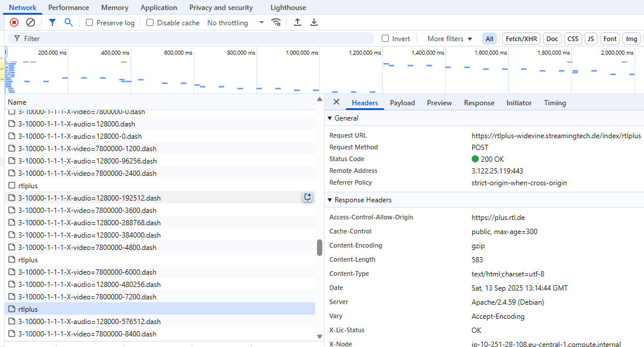The width and height of the screenshot is (644, 347).
Task: Filter requests by Fetch/XHR
Action: click(x=520, y=39)
